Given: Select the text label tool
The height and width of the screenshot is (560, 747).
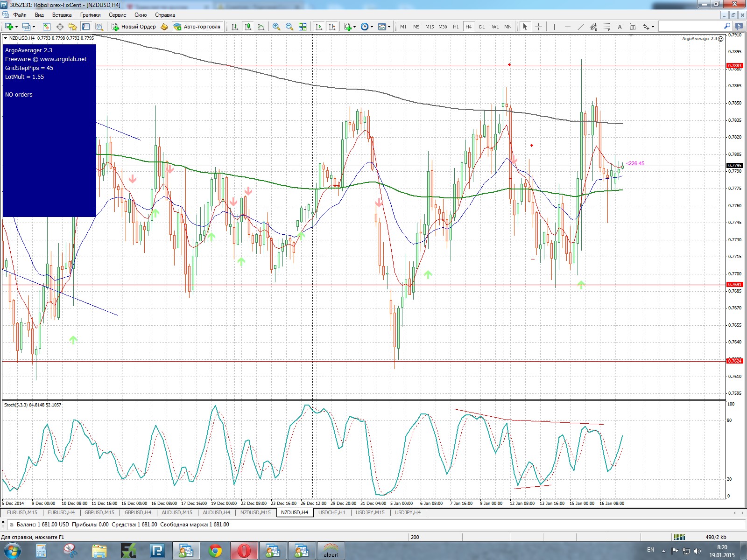Looking at the screenshot, I should pos(633,27).
